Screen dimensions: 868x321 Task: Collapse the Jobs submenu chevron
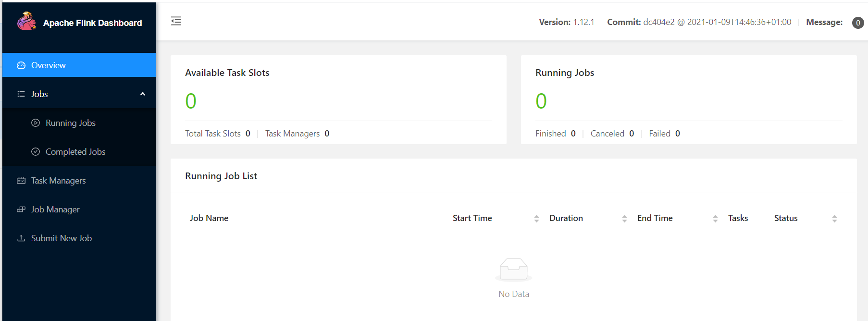(143, 94)
